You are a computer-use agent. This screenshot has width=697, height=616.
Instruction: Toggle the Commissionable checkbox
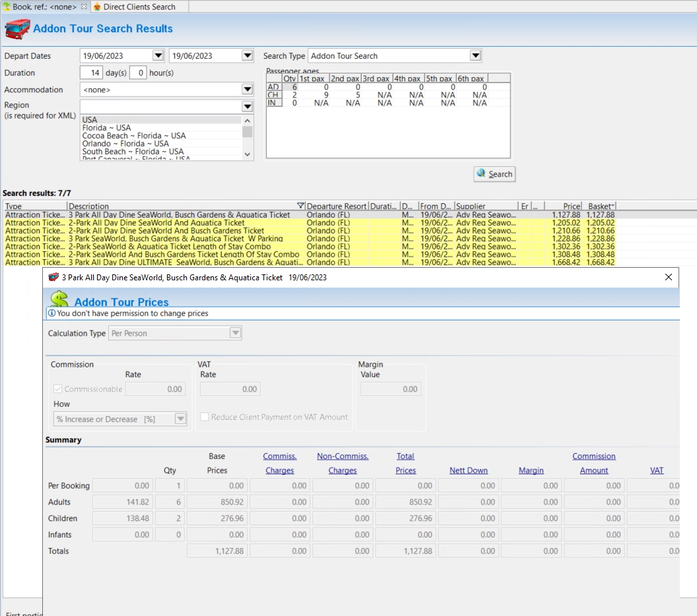pos(58,389)
